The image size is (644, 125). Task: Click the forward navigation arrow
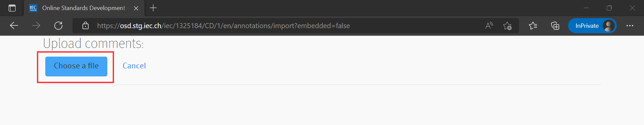pyautogui.click(x=36, y=25)
